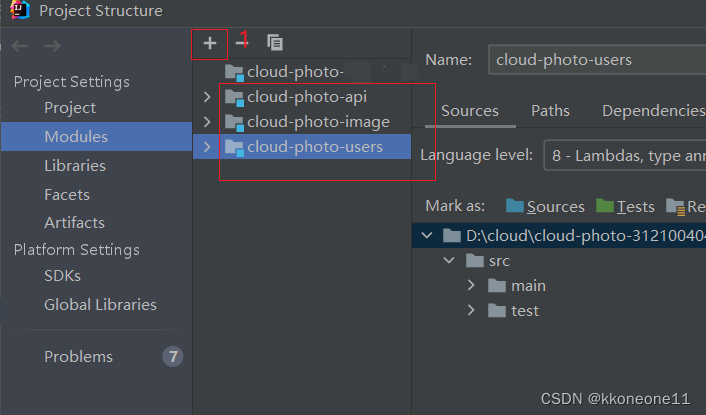Select the D:\cloud\cloud-photo content root path
The image size is (706, 415).
point(585,235)
